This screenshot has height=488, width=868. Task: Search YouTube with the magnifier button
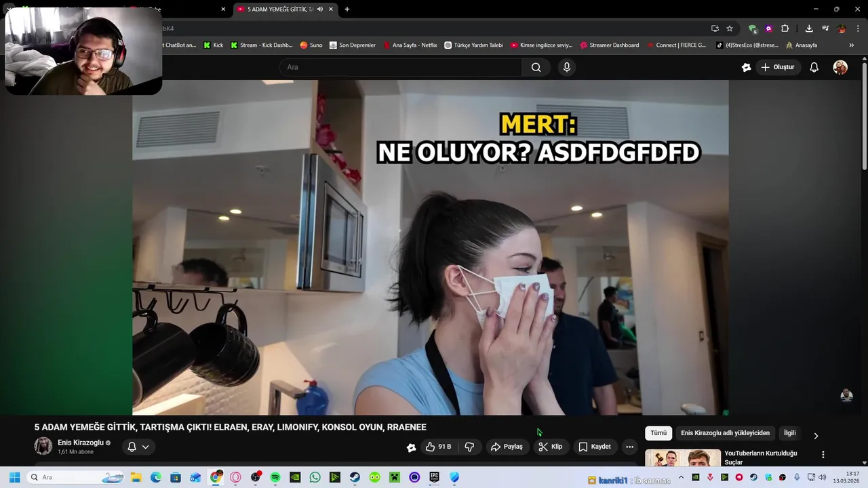click(x=536, y=67)
